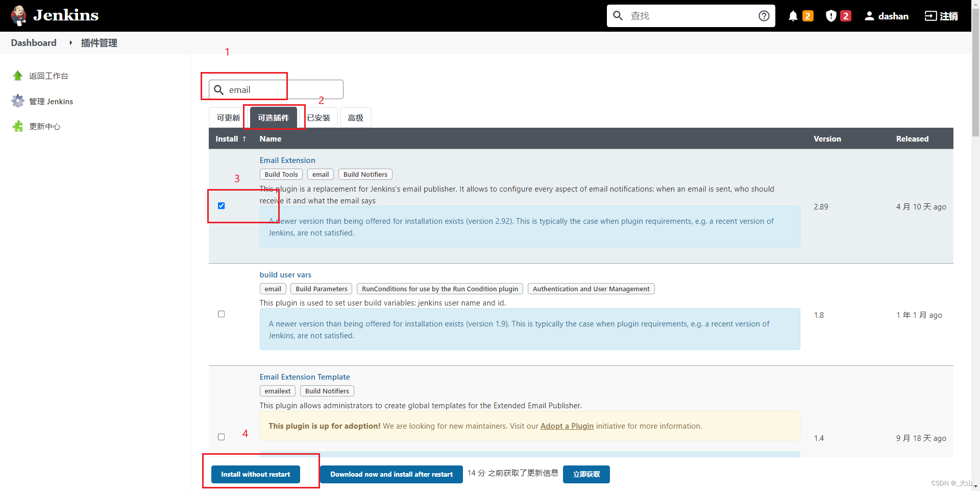Click the email tag under build user vars
The height and width of the screenshot is (491, 980).
(x=273, y=289)
